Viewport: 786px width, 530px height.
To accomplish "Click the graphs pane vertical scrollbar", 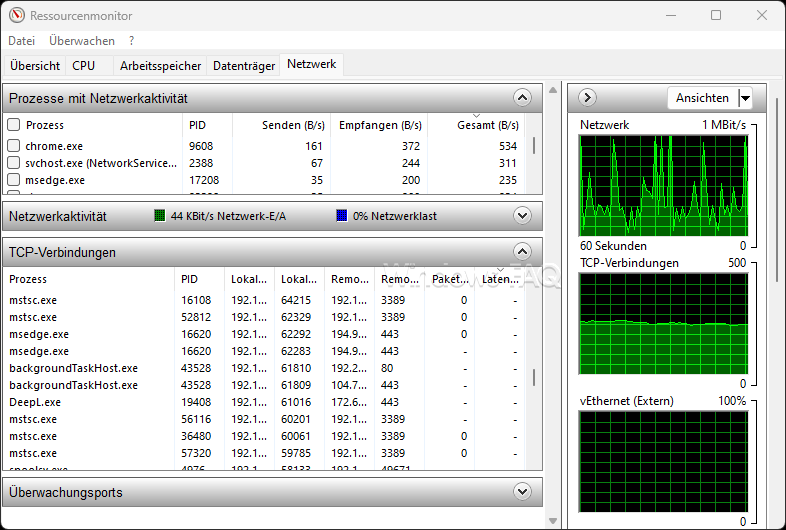I will (777, 191).
